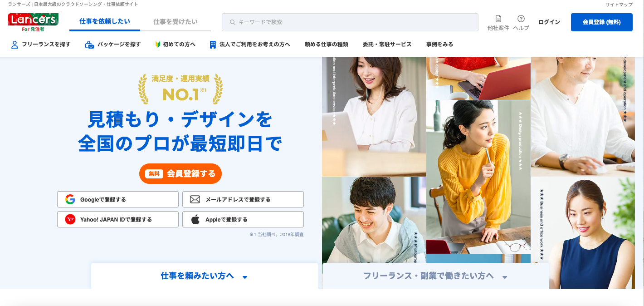Open the ヘルプ question mark icon
The height and width of the screenshot is (306, 644).
[x=521, y=19]
